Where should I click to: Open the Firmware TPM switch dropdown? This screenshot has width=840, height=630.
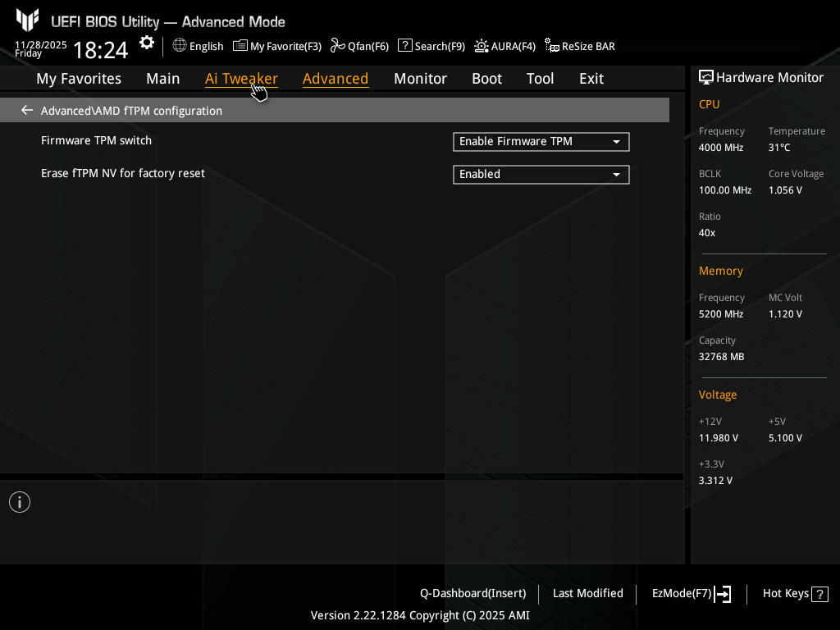pos(541,142)
